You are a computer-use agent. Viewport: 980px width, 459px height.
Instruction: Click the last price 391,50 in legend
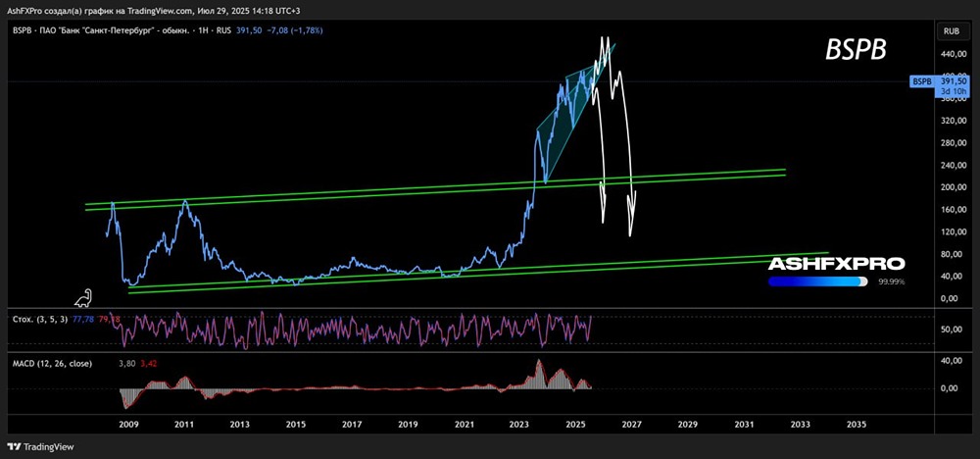click(249, 30)
